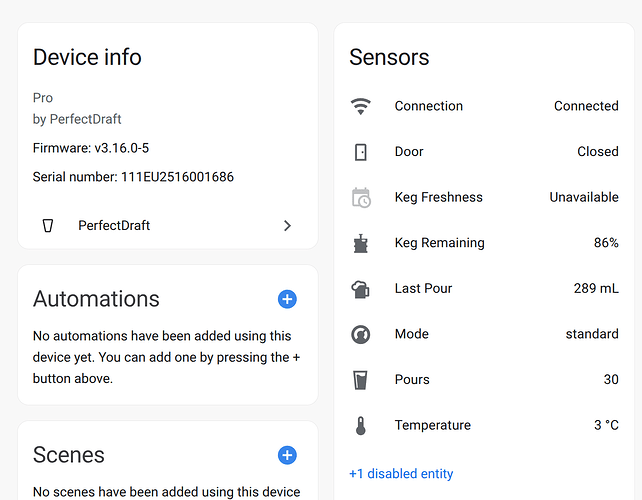
Task: Click the beer mug icon for Last Pour
Action: click(x=361, y=289)
